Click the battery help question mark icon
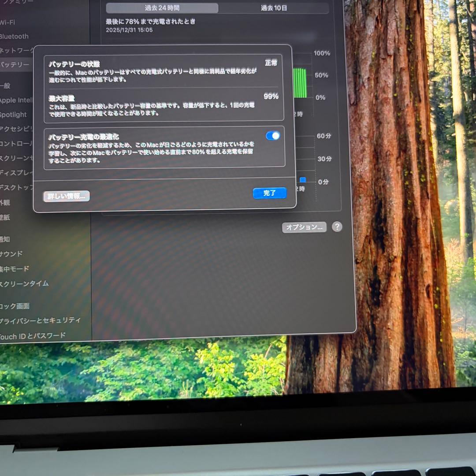Image resolution: width=476 pixels, height=476 pixels. [337, 227]
